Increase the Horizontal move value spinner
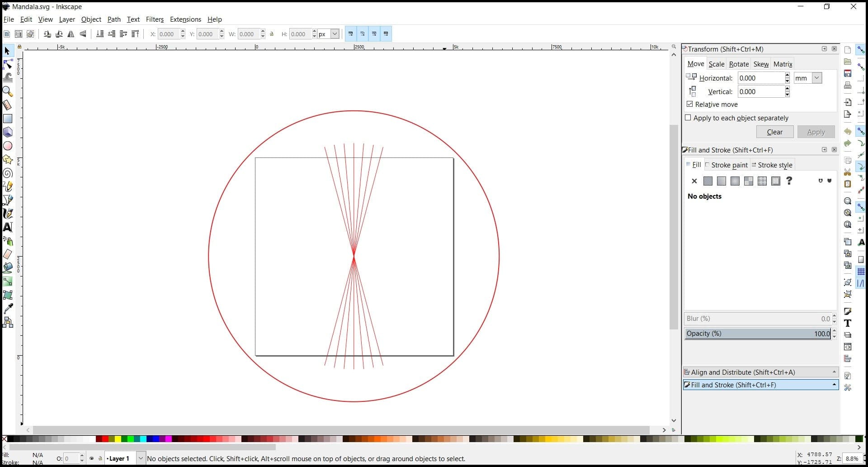Screen dimensions: 868x467 pos(788,75)
